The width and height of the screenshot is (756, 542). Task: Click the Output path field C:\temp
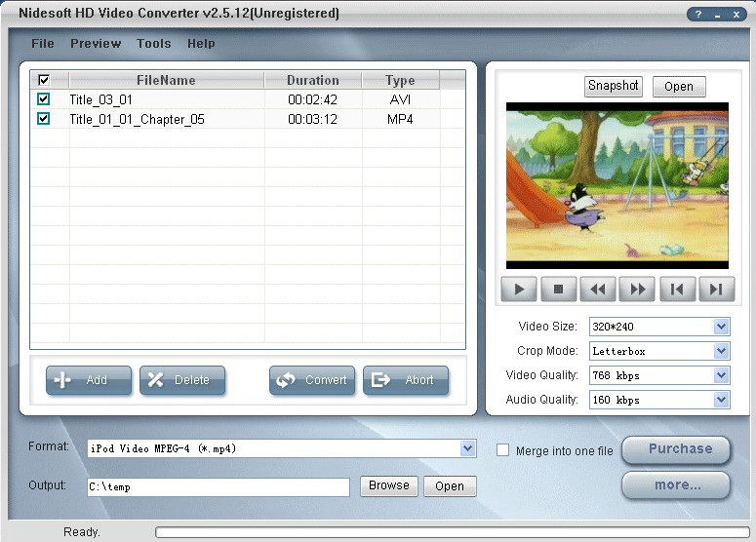pyautogui.click(x=219, y=486)
